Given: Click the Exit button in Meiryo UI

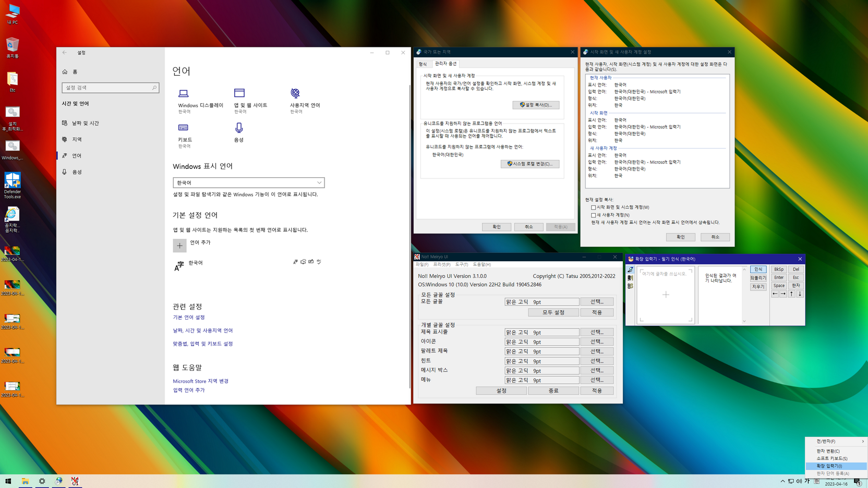Looking at the screenshot, I should click(x=553, y=391).
